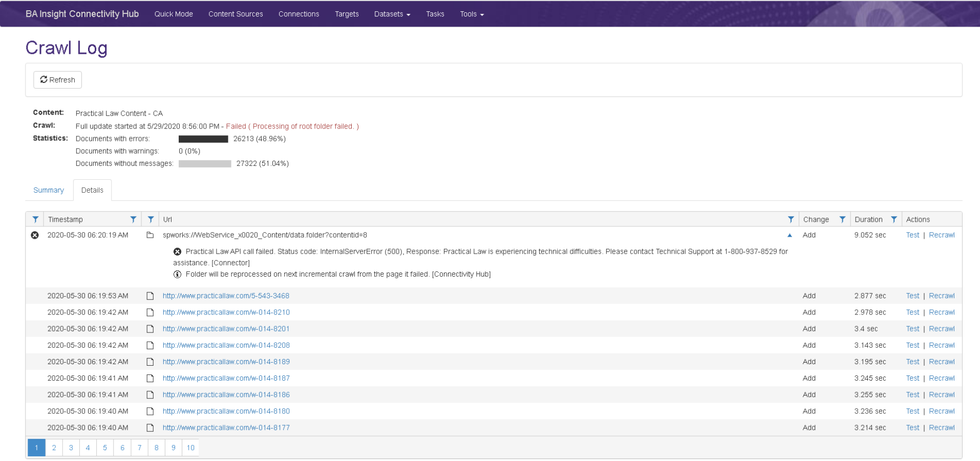Screen dimensions: 980x461
Task: Click duration value 9.052 sec
Action: (870, 235)
